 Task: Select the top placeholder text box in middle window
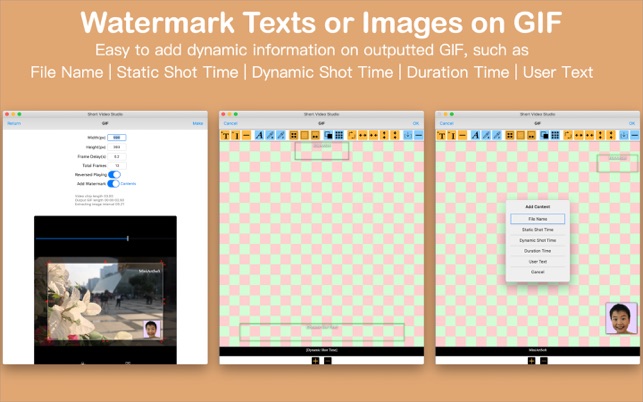coord(322,151)
